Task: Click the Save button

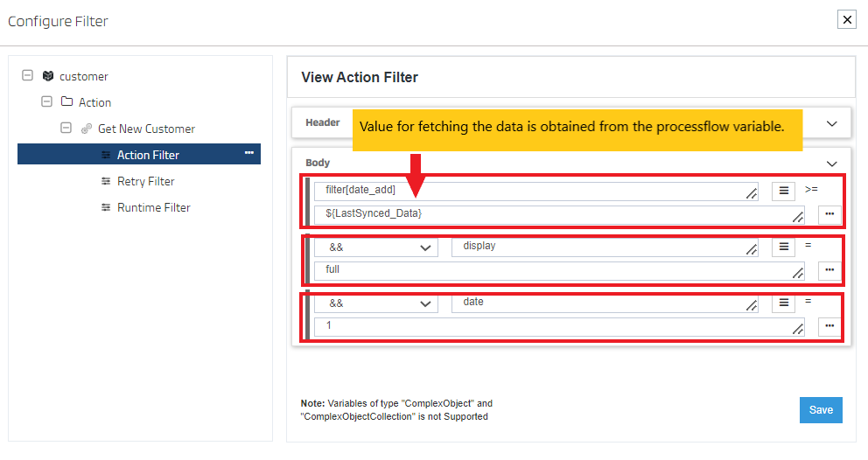Action: click(820, 410)
